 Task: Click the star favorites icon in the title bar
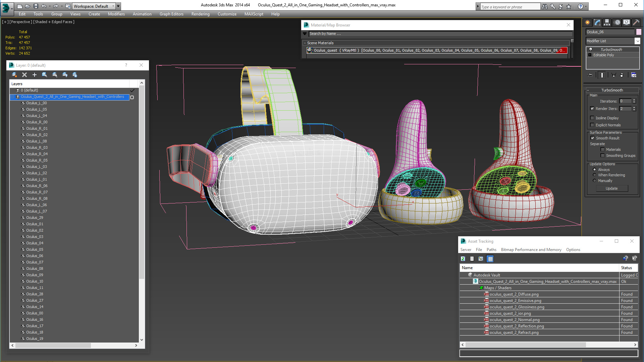click(x=569, y=6)
